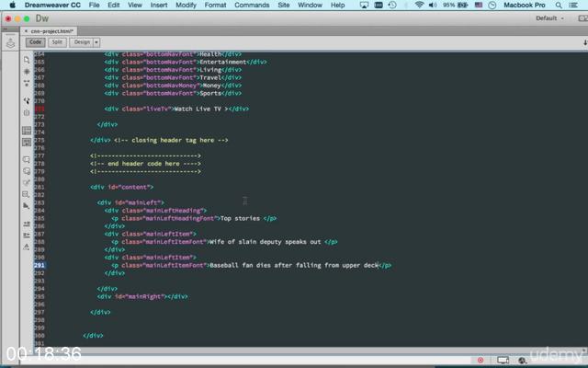Open the Default workspace dropdown
588x368 pixels.
[549, 18]
